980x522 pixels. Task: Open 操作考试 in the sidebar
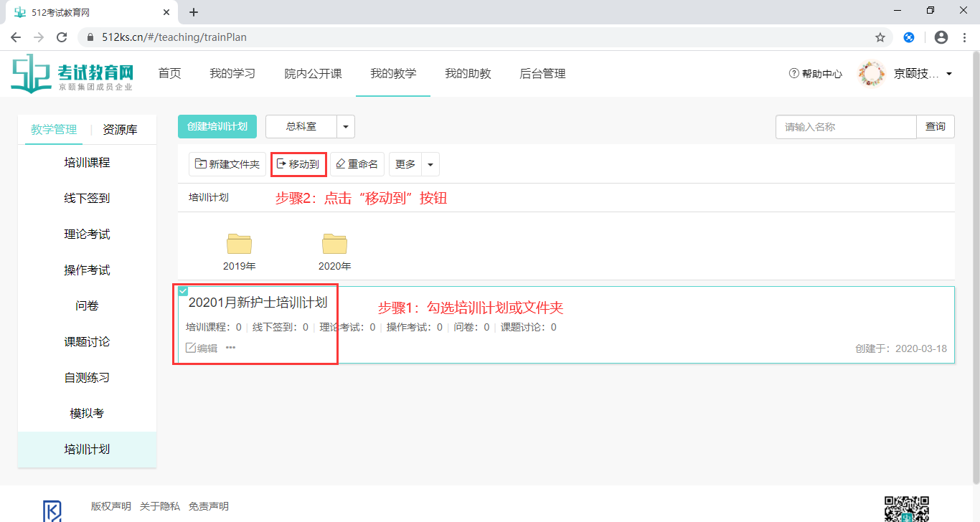[x=87, y=270]
